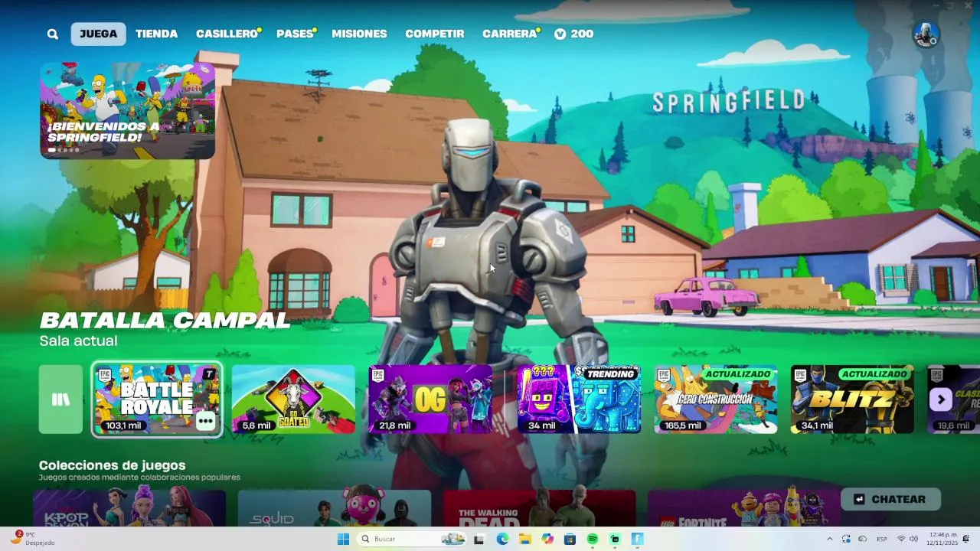Viewport: 980px width, 551px height.
Task: Show hidden tray icons chevron
Action: pyautogui.click(x=829, y=539)
